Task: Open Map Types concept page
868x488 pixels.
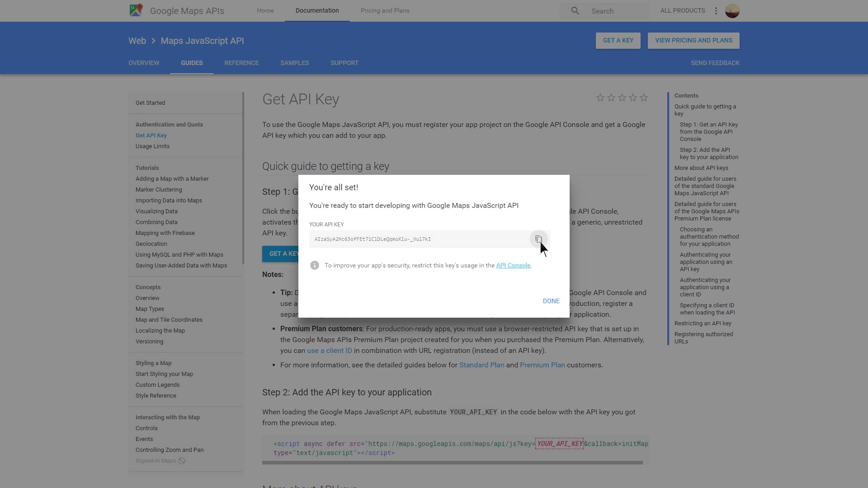Action: click(x=150, y=309)
